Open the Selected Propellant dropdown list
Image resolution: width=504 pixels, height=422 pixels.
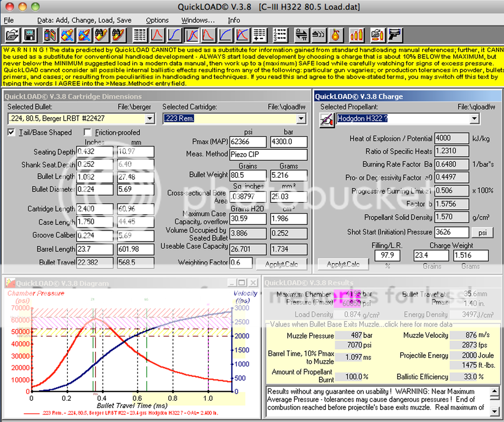pos(474,119)
